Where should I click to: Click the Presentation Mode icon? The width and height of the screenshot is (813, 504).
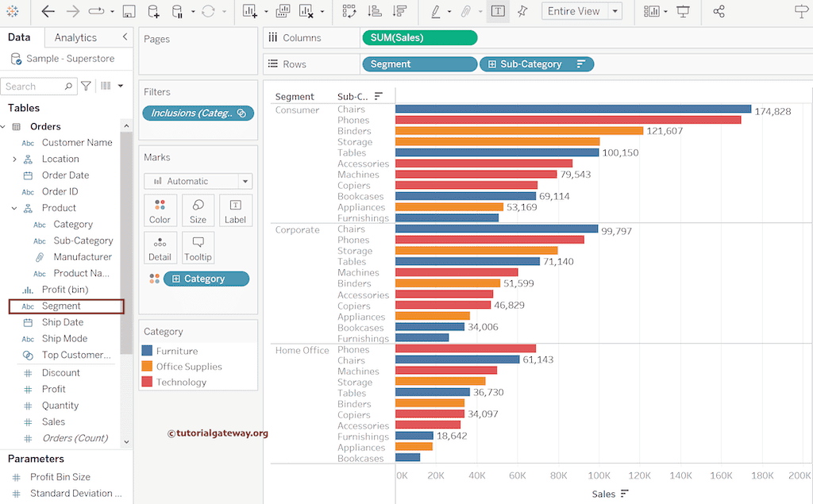point(683,12)
